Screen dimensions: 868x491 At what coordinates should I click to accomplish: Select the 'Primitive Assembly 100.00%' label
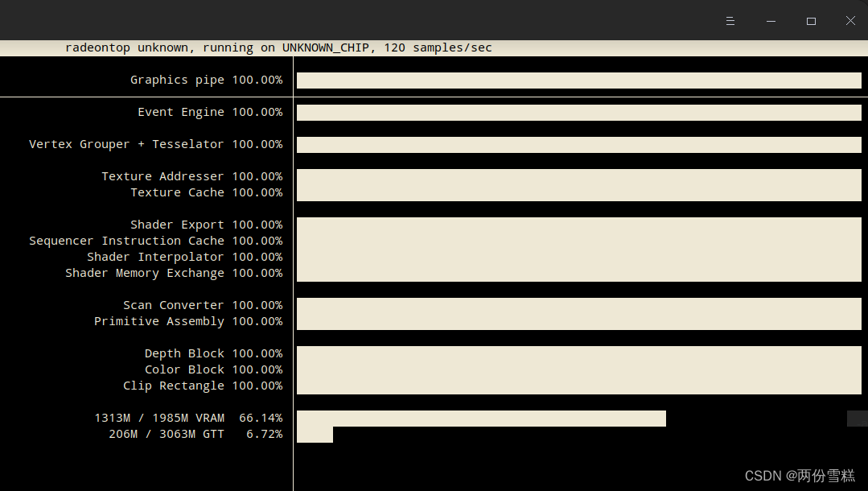click(x=188, y=321)
